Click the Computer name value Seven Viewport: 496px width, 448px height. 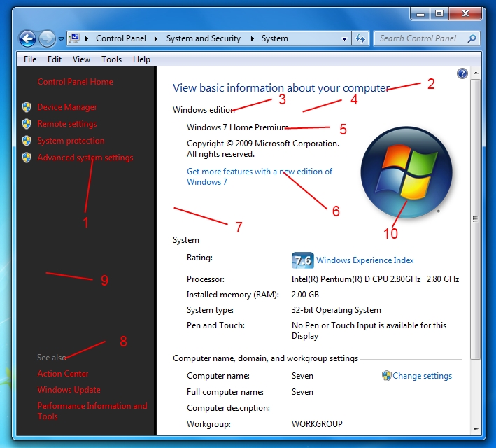click(302, 376)
